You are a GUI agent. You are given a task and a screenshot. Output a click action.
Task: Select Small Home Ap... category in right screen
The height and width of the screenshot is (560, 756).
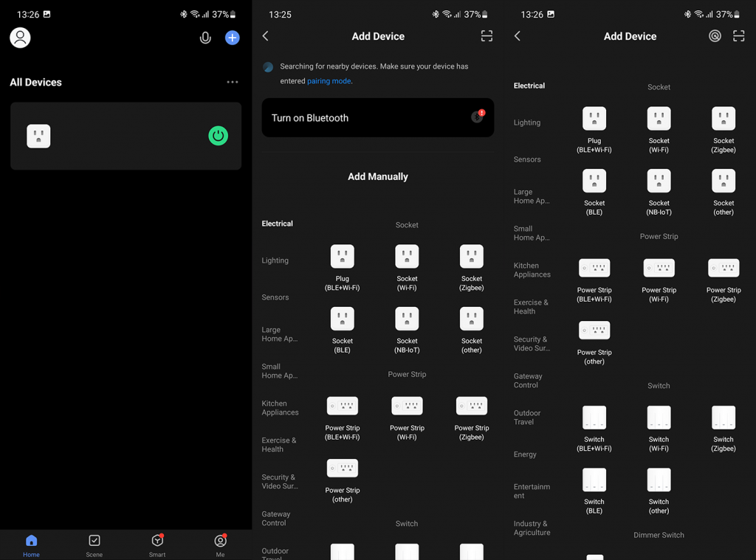tap(532, 232)
